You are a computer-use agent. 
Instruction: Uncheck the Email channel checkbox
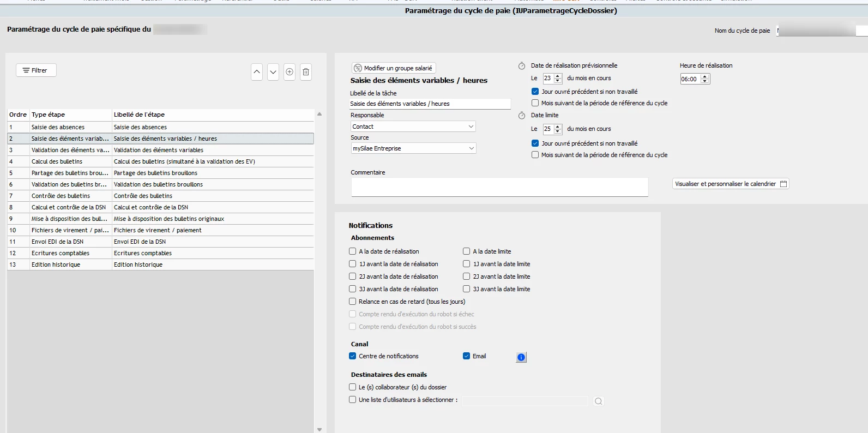tap(467, 356)
